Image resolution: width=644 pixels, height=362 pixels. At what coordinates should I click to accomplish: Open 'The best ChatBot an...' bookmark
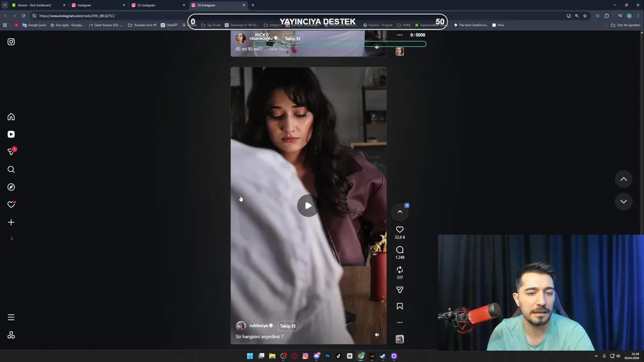point(471,25)
